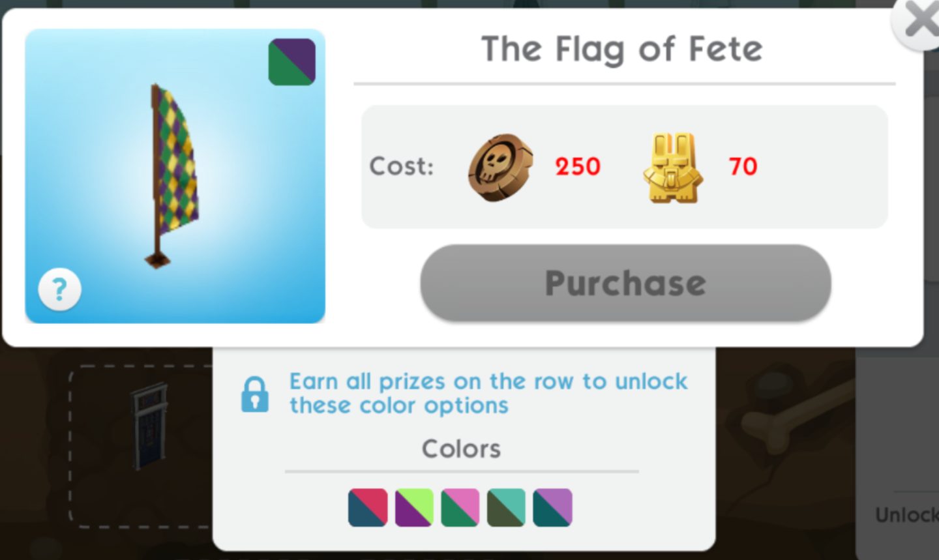Tap the skull coin currency icon
The height and width of the screenshot is (560, 939).
501,168
